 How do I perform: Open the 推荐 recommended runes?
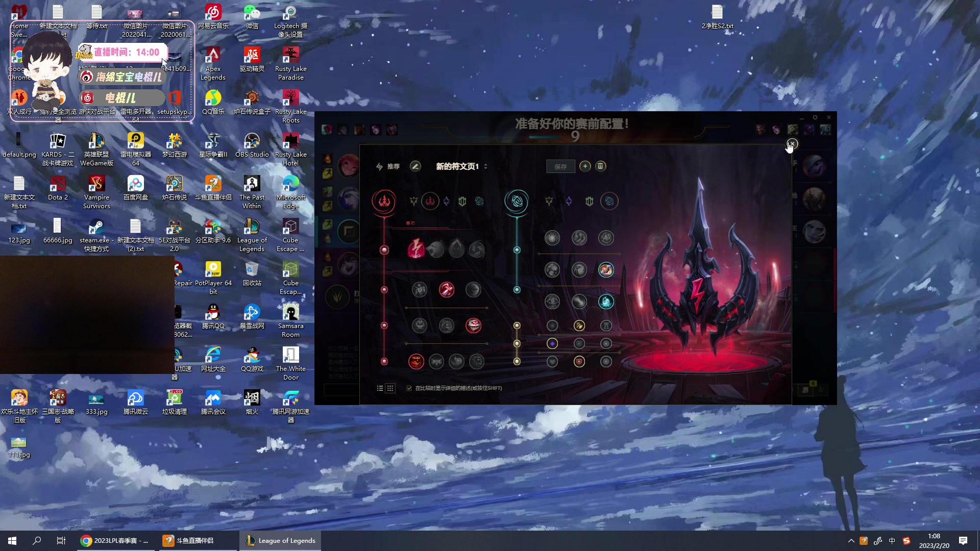click(x=388, y=166)
